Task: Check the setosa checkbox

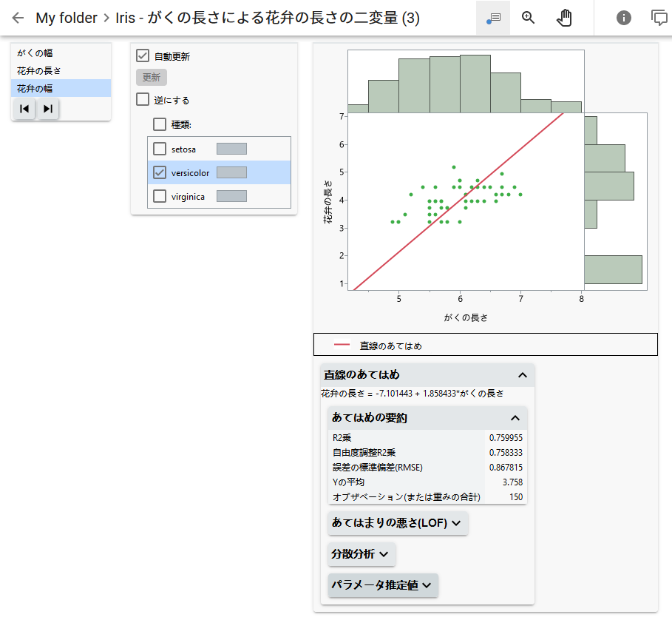Action: [160, 149]
